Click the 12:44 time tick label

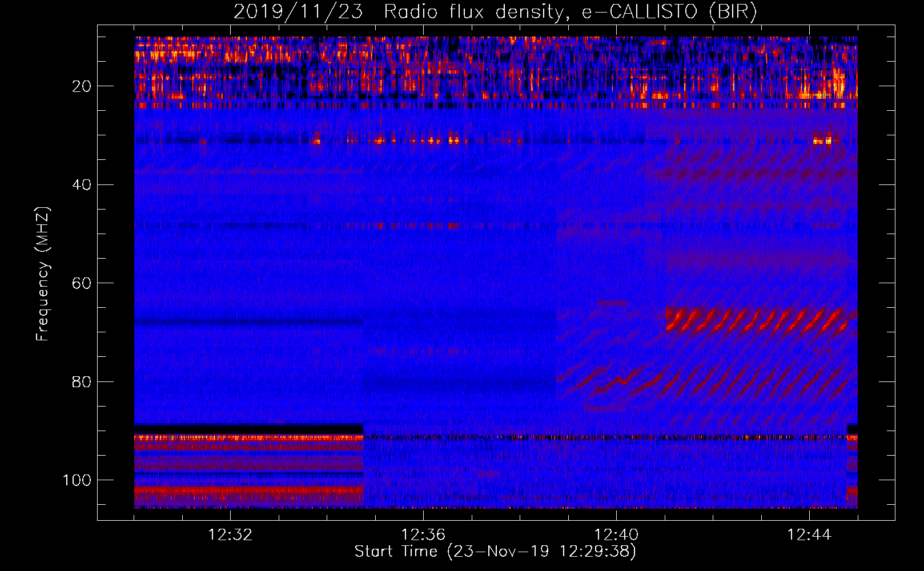pos(809,535)
